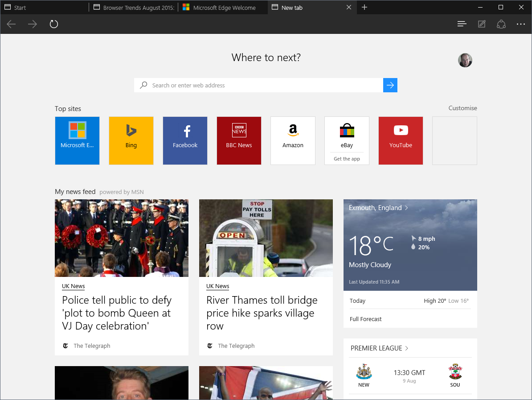Start a Web Note with the pencil icon
Viewport: 532px width, 400px height.
[482, 24]
